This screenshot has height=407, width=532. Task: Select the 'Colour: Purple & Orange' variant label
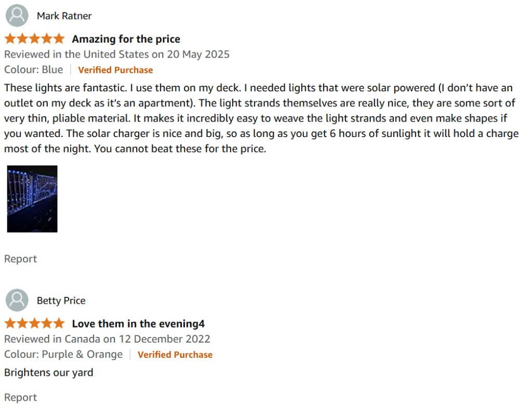pos(63,355)
